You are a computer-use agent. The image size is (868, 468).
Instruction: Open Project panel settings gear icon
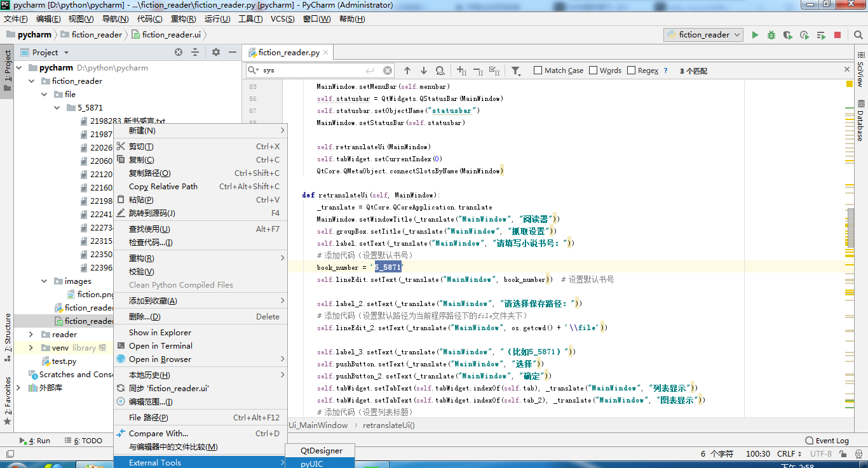coord(215,52)
